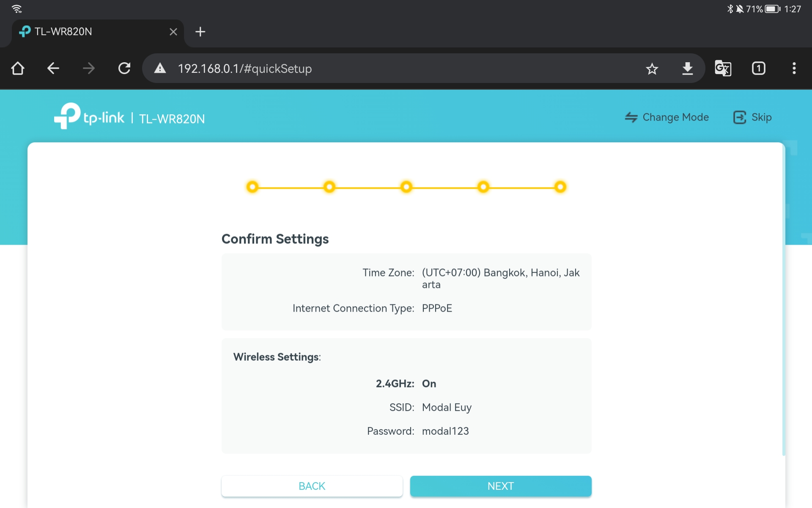The image size is (812, 508).
Task: Go to browser home page
Action: pos(18,68)
